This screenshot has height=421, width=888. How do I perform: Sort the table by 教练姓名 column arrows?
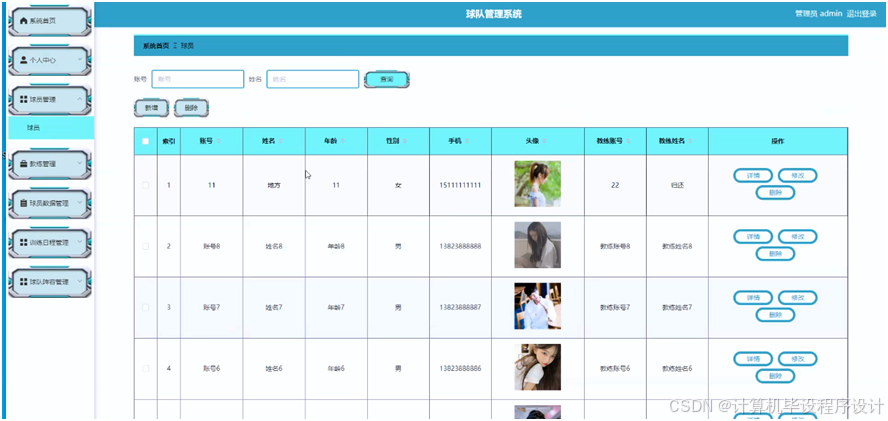tap(690, 141)
